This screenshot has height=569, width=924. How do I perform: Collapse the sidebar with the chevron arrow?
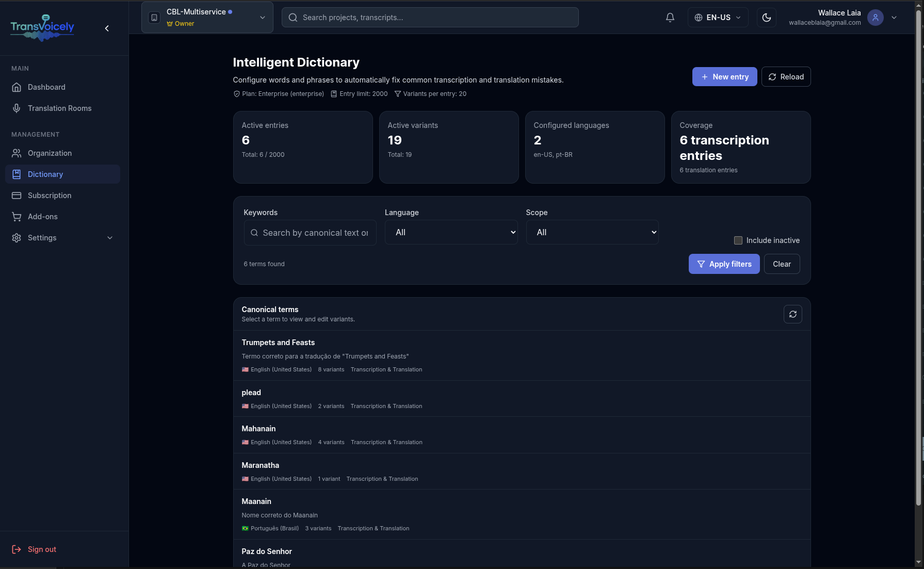[107, 28]
